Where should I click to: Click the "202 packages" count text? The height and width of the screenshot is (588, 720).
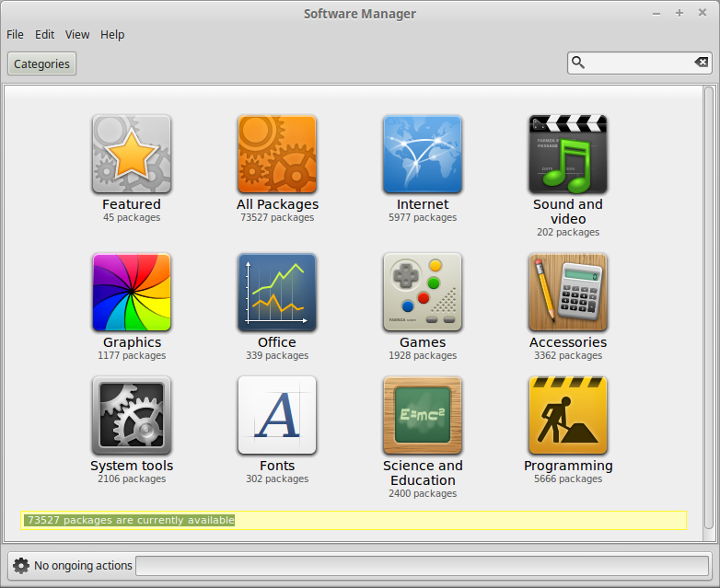[568, 232]
